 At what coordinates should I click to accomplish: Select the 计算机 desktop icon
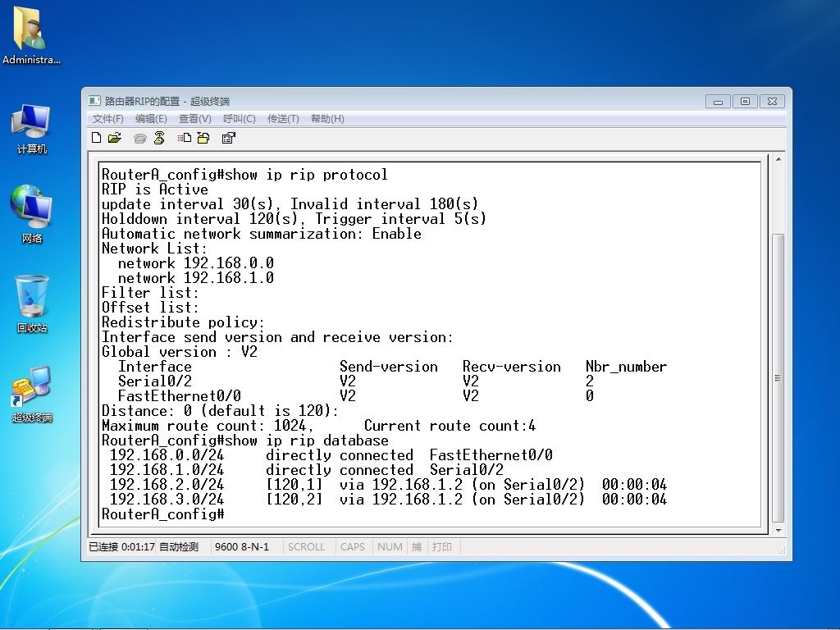(x=31, y=129)
